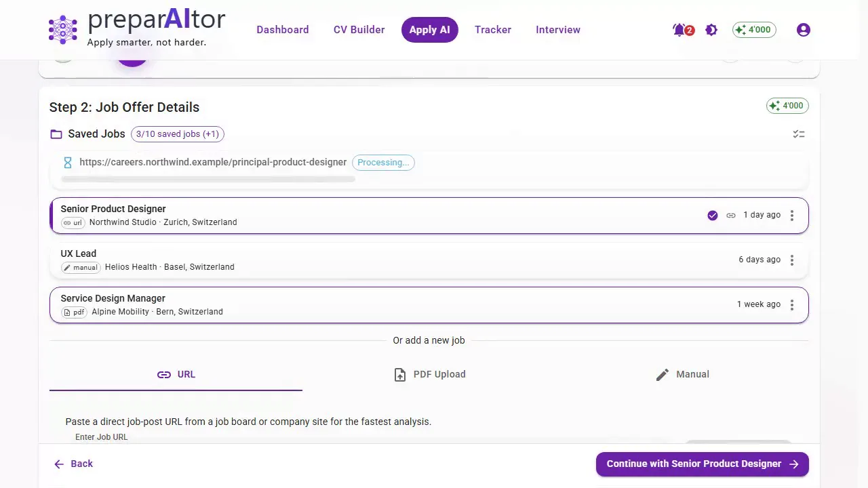Click the Saved Jobs folder icon
Viewport: 868px width, 488px height.
click(x=56, y=134)
